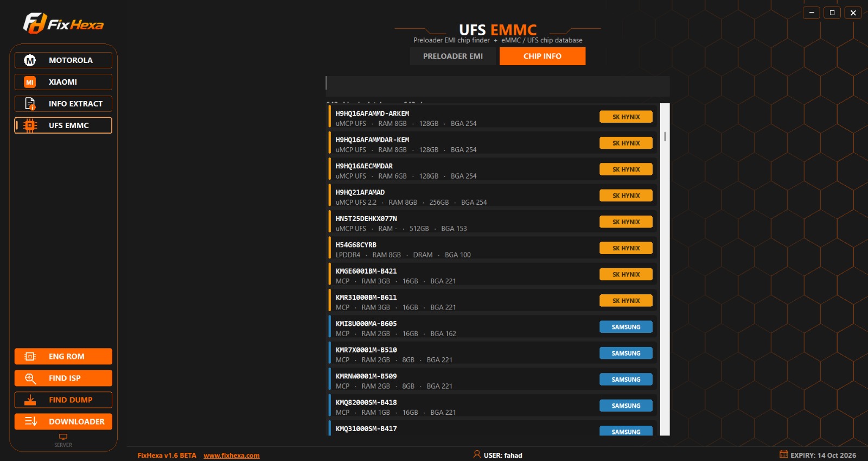Click the EXPIRY: 14 Oct 2026 text
868x461 pixels.
pos(823,456)
